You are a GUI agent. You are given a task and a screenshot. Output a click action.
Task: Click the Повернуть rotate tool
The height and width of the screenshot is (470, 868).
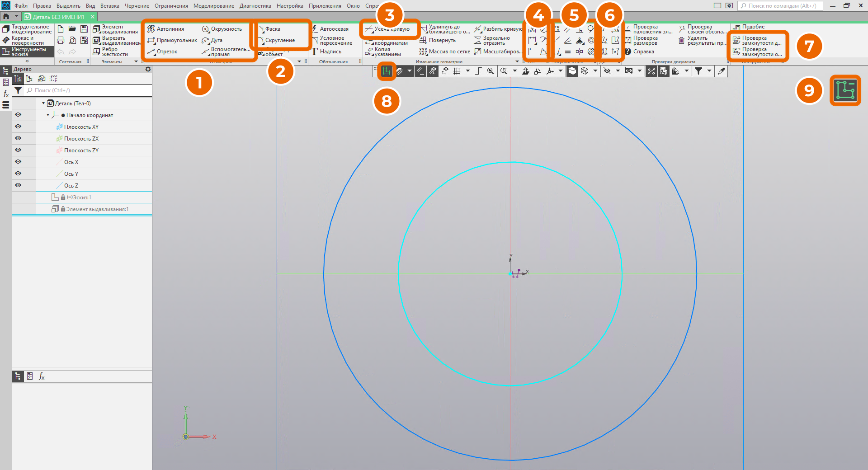pos(438,40)
